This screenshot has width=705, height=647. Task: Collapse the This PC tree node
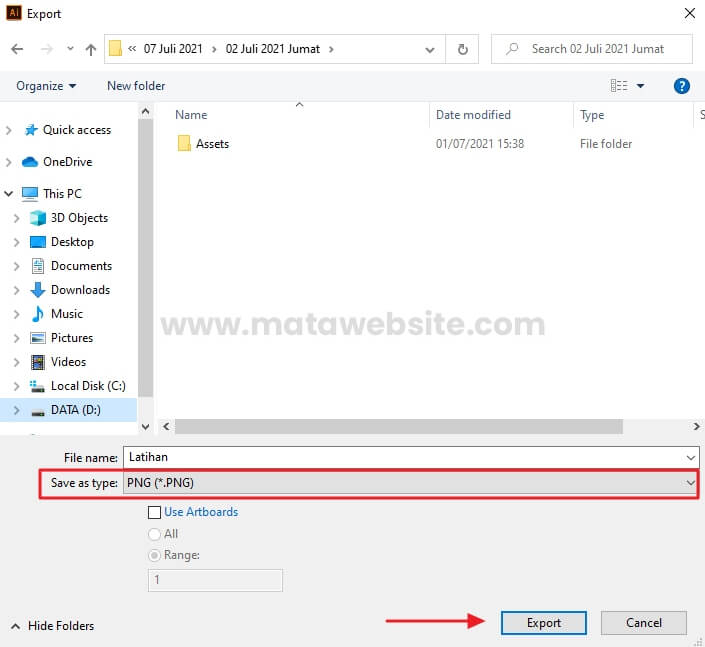10,194
